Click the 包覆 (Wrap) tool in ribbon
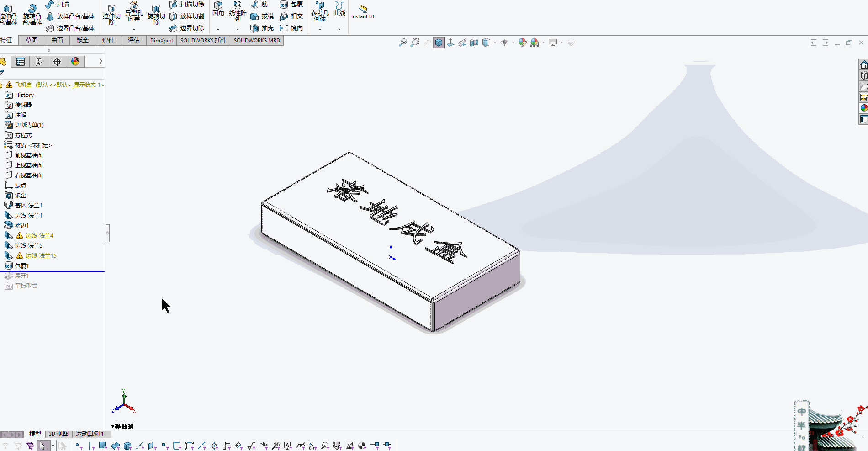Viewport: 868px width, 451px height. click(291, 5)
